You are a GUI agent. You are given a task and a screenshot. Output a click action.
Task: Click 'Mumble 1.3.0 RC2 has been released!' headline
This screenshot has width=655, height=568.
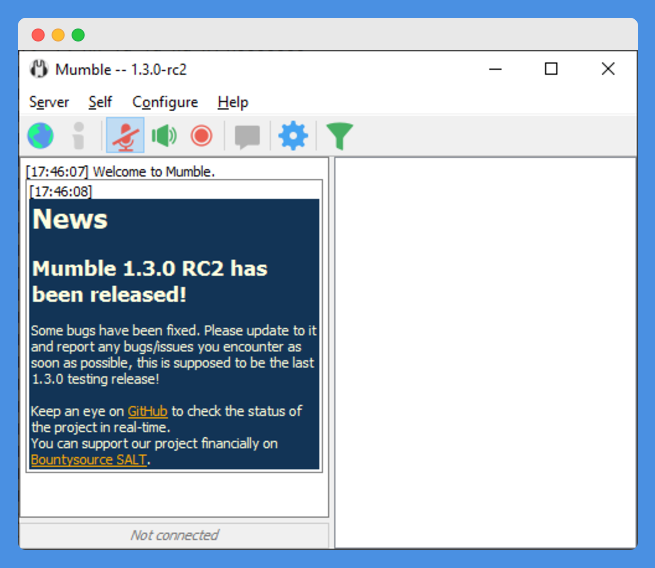pyautogui.click(x=150, y=281)
